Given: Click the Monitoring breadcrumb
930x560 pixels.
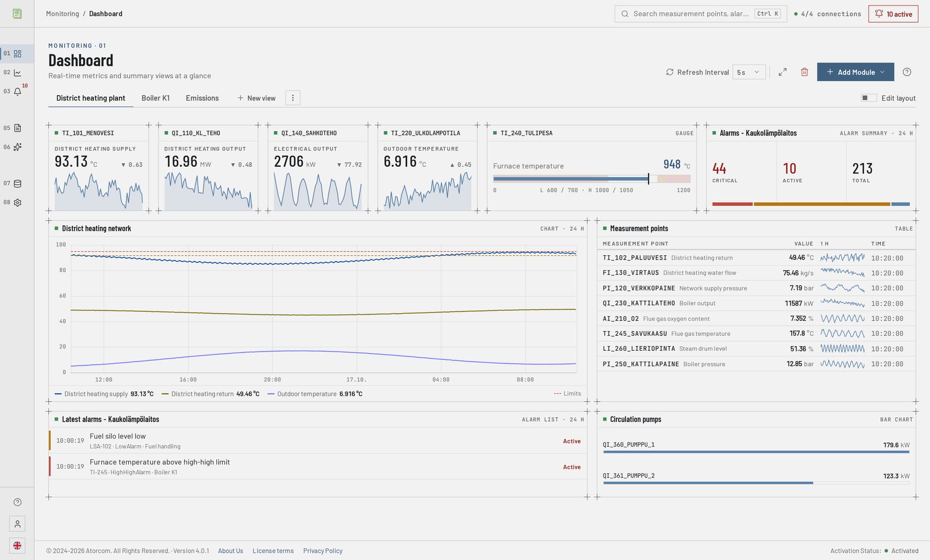Looking at the screenshot, I should click(62, 14).
